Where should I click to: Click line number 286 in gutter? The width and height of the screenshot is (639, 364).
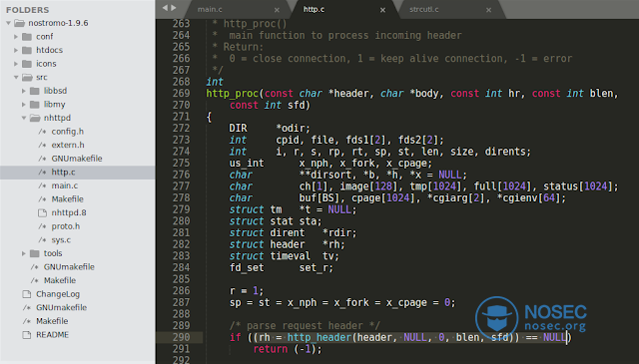[x=181, y=291]
